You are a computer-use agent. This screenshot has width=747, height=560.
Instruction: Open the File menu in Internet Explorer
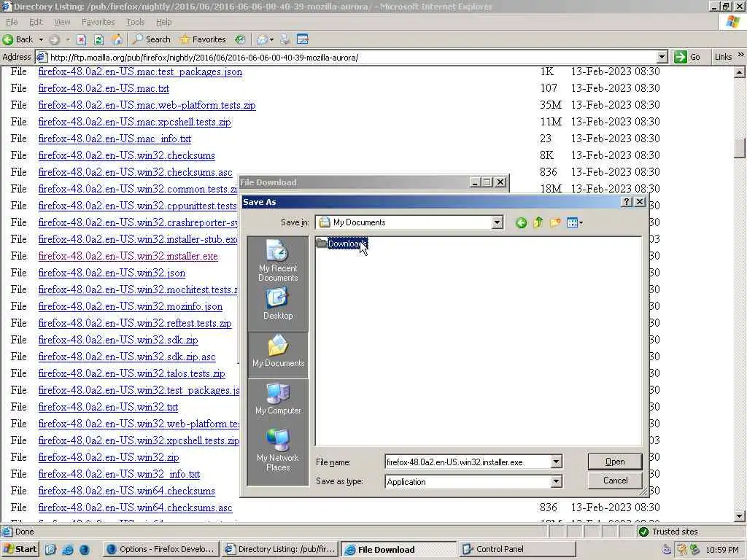tap(12, 22)
